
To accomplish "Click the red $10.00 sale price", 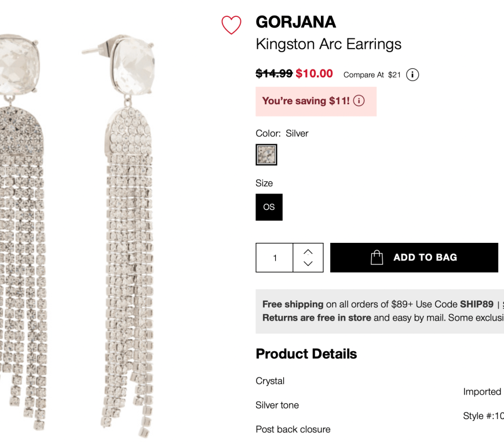I will pos(314,74).
